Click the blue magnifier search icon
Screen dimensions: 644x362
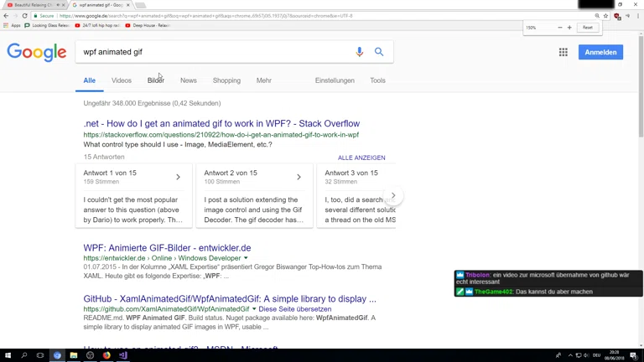pos(379,52)
